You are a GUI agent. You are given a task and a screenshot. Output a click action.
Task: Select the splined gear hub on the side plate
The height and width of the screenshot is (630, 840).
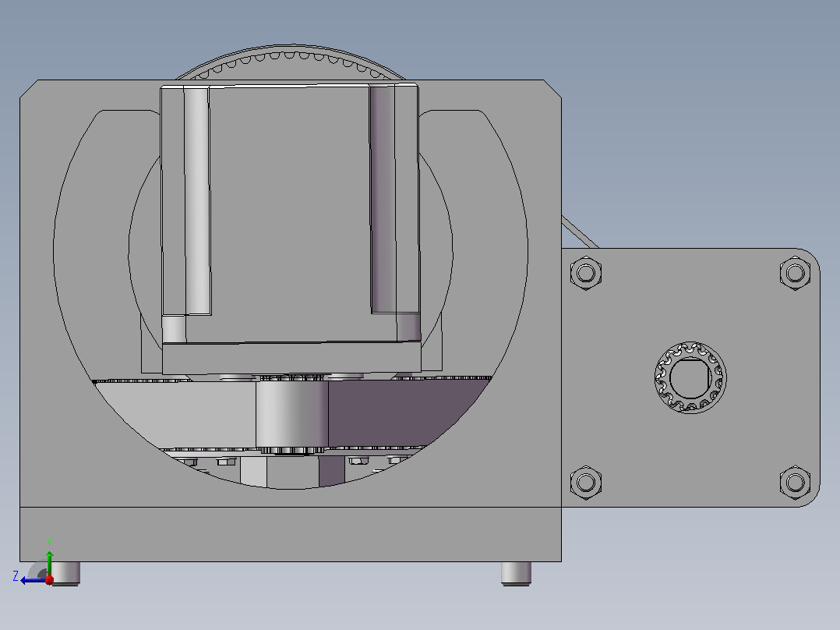[690, 377]
